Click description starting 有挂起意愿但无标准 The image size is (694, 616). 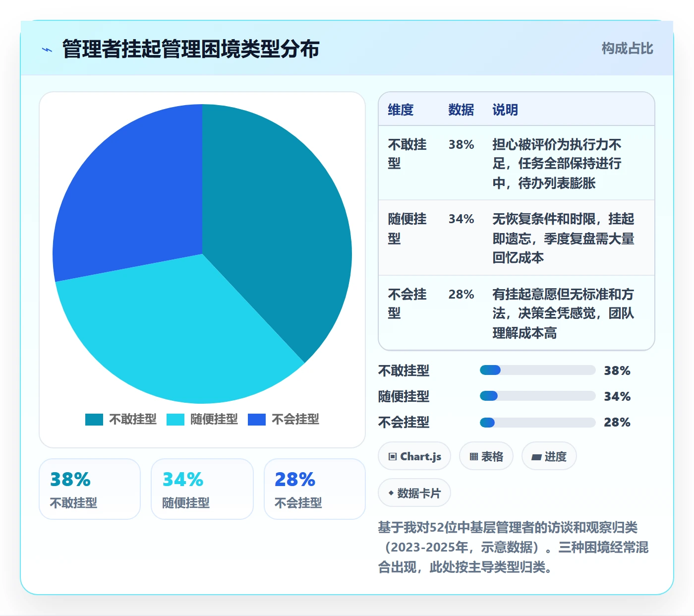563,313
